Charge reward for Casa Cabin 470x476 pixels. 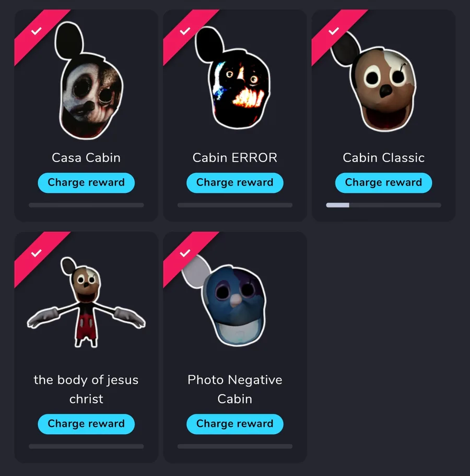(x=86, y=183)
